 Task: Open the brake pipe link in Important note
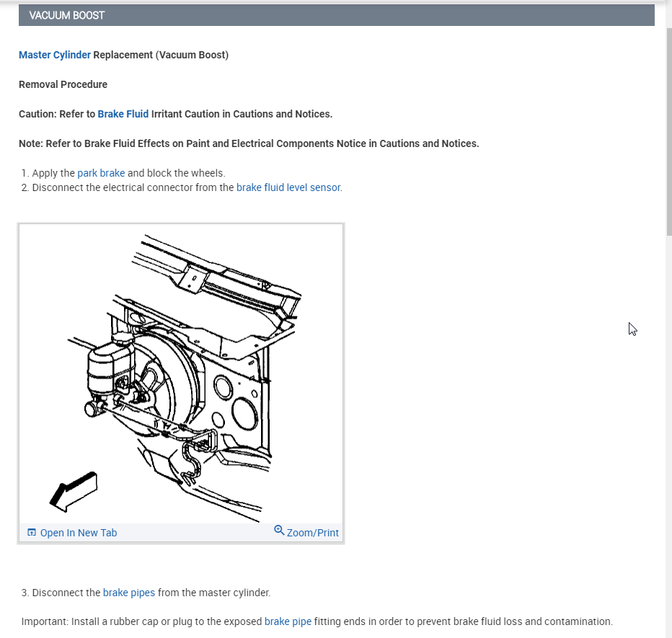coord(288,621)
